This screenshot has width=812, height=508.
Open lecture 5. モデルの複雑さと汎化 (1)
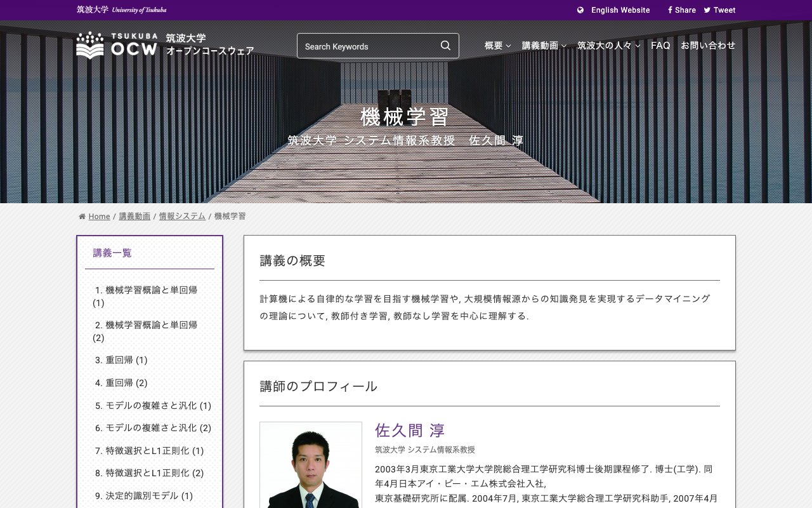pos(153,406)
